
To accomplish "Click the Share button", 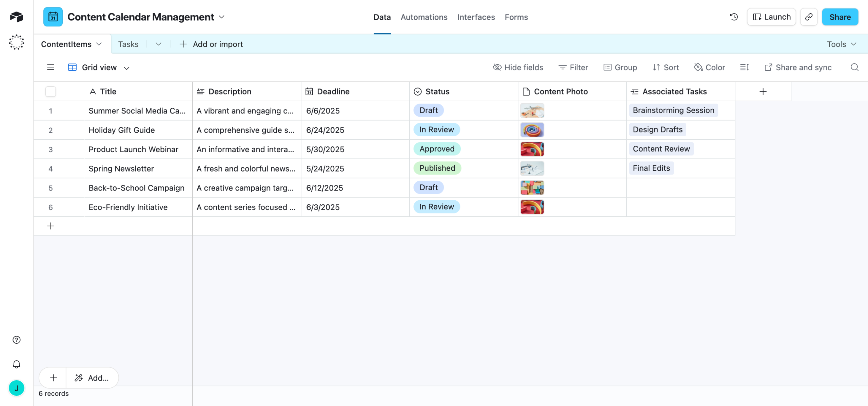I will click(840, 17).
